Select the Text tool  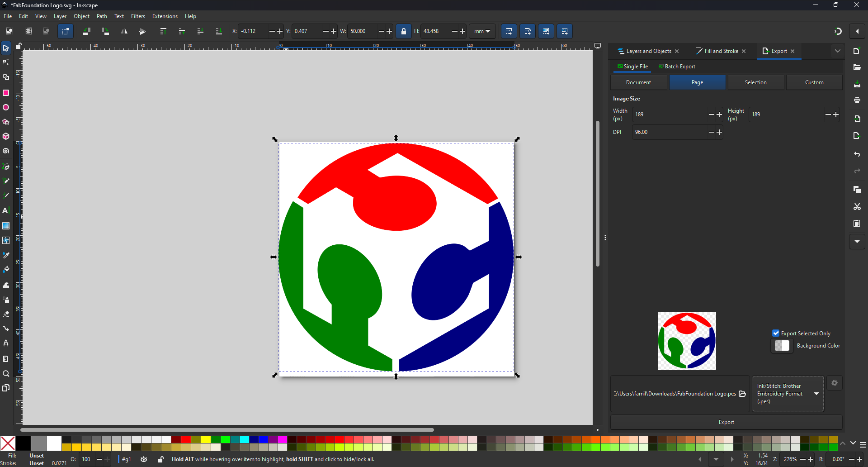coord(6,210)
